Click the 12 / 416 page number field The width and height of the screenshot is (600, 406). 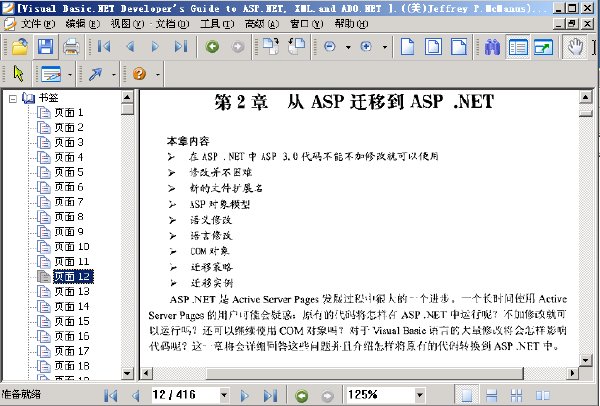coord(185,395)
